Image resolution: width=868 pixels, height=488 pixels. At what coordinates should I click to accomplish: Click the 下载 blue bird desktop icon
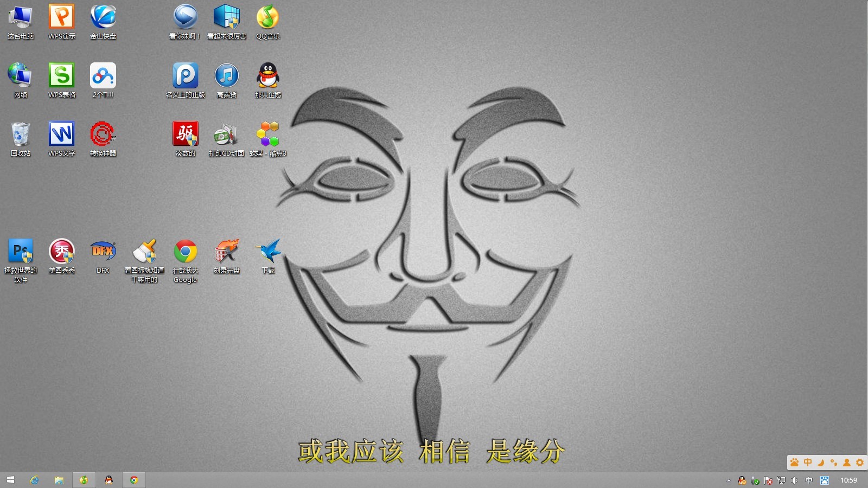point(268,256)
